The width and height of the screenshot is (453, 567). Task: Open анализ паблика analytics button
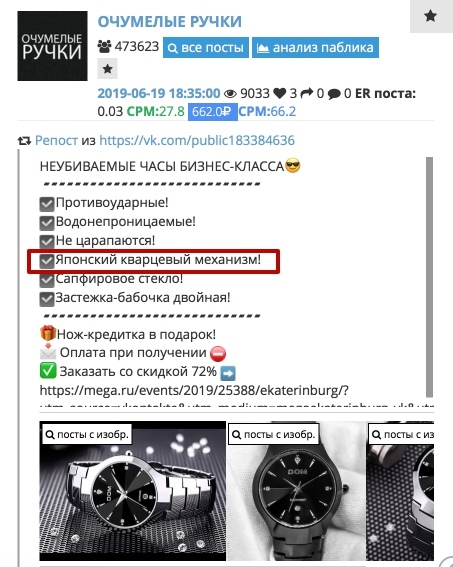(315, 47)
